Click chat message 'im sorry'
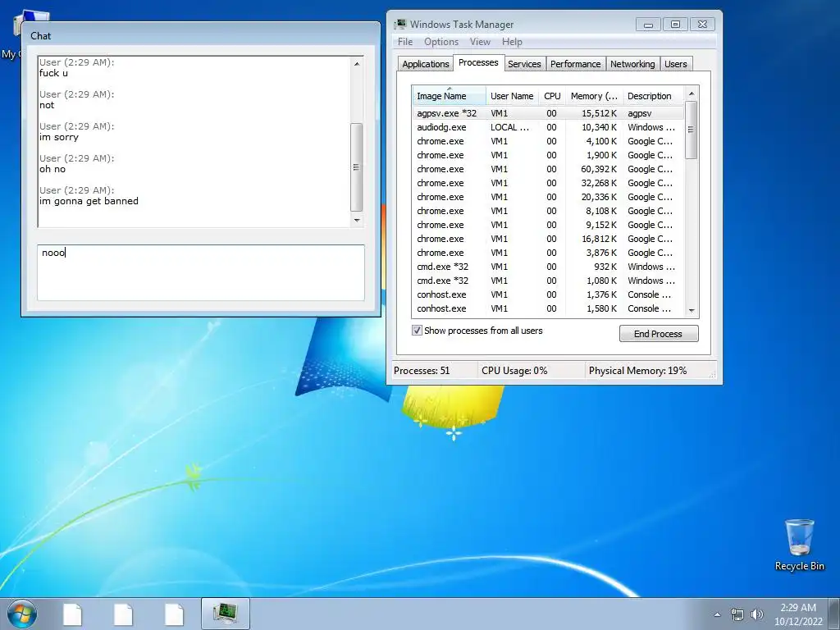Viewport: 840px width, 630px height. click(59, 137)
